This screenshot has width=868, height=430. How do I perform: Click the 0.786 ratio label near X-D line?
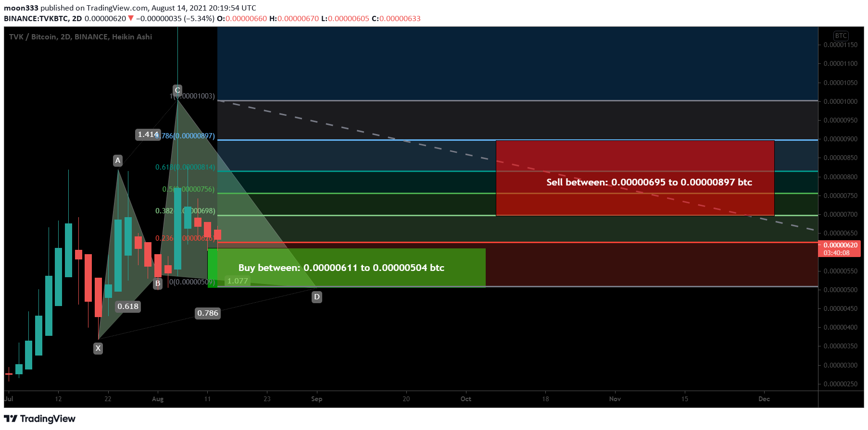(x=208, y=313)
